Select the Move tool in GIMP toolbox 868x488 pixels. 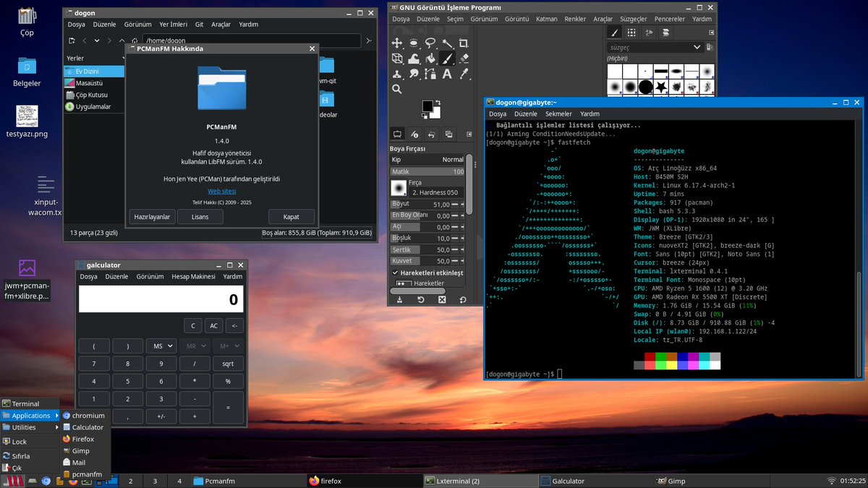coord(397,43)
